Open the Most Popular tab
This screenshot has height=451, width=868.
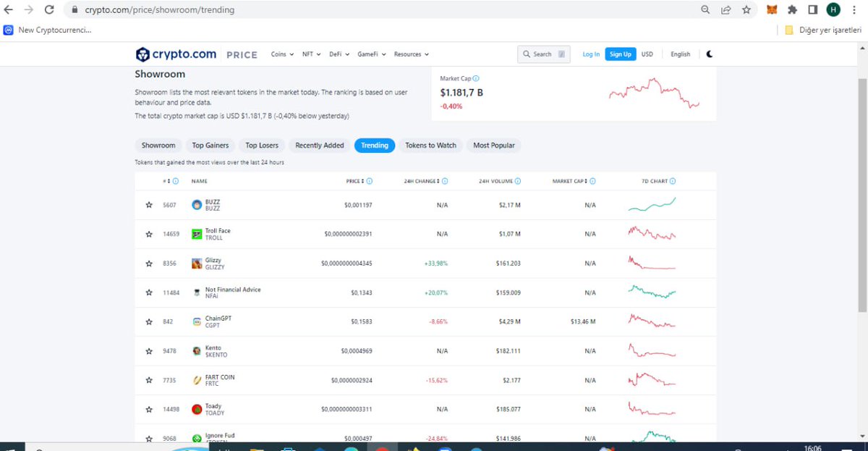494,146
